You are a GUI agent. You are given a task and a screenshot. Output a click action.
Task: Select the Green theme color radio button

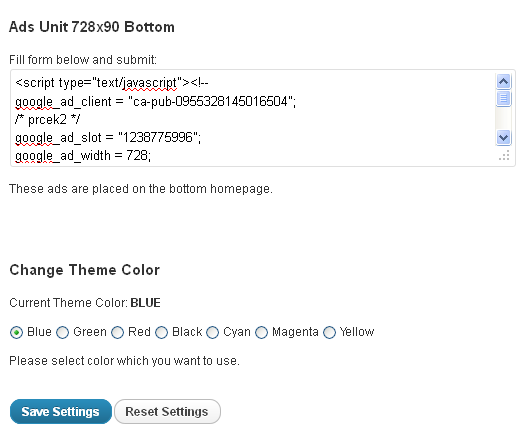point(62,333)
